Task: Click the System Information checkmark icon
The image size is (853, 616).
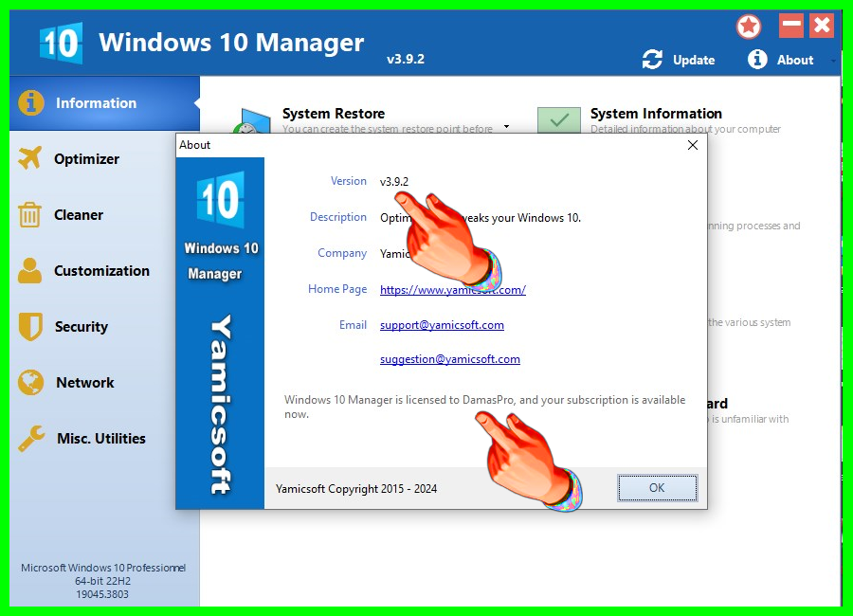Action: point(558,120)
